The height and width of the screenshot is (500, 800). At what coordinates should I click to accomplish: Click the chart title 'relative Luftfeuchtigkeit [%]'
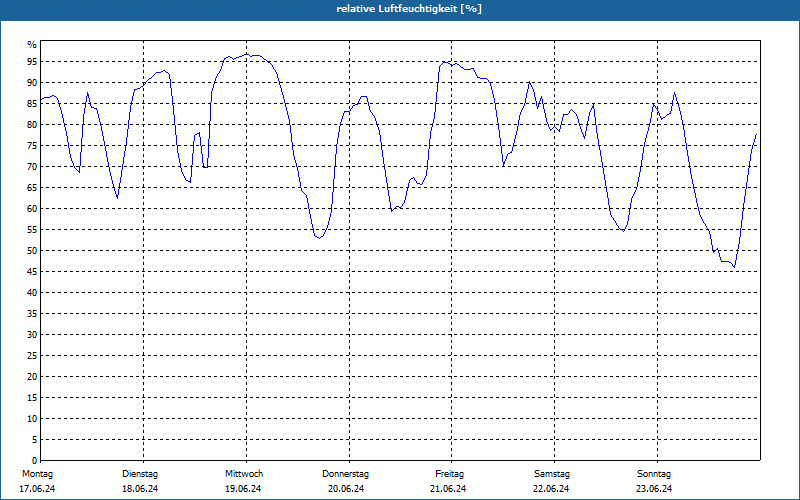(x=409, y=9)
